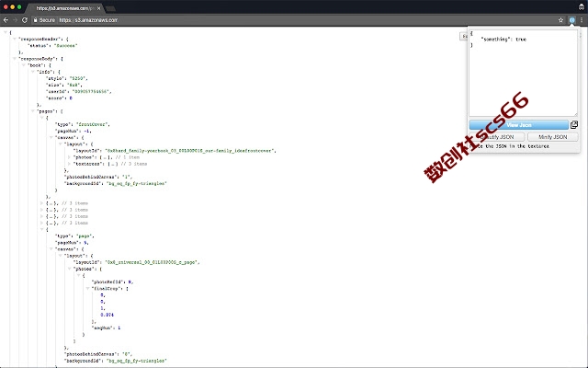The width and height of the screenshot is (588, 368).
Task: Click the forward navigation arrow
Action: [x=16, y=20]
